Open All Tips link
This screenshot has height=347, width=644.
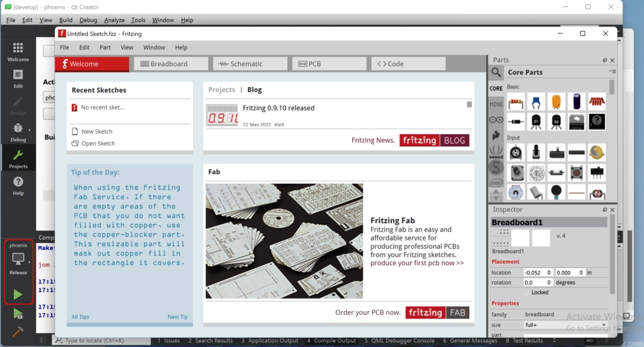point(80,317)
